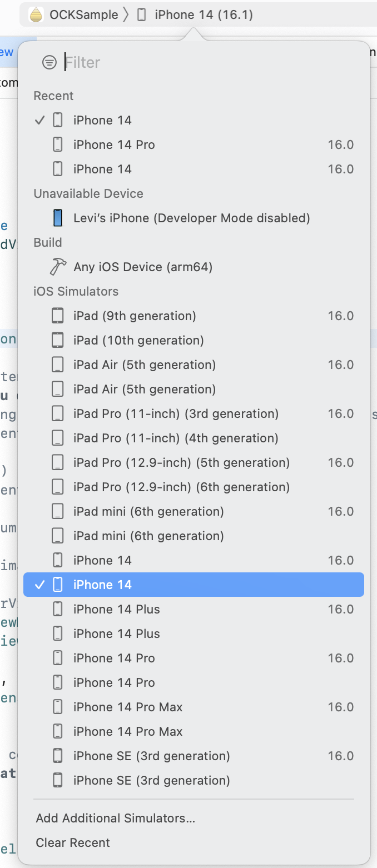This screenshot has height=868, width=377.
Task: Focus the Filter text field
Action: pos(211,62)
